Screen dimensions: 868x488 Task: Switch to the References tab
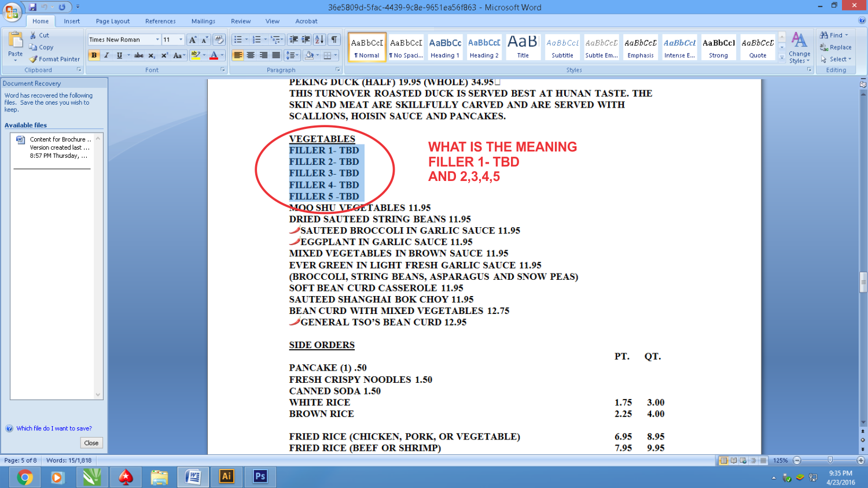coord(160,21)
